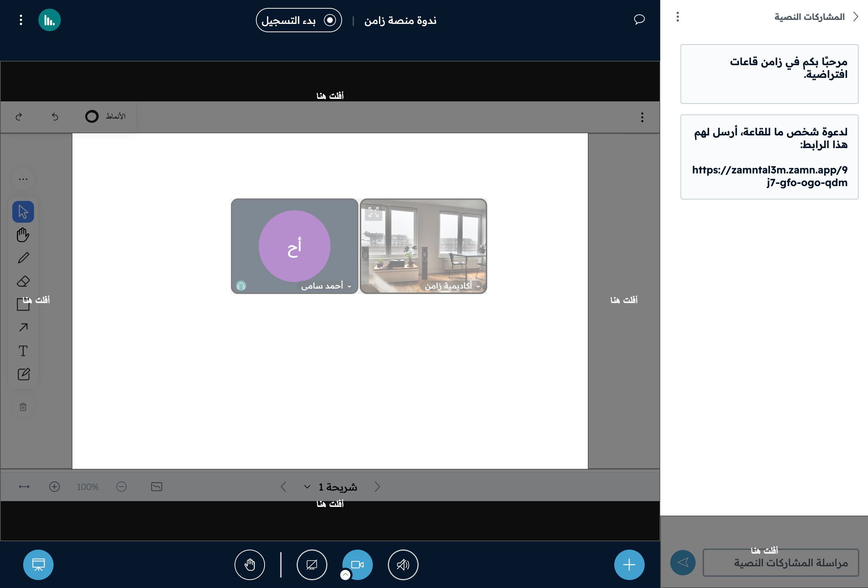Toggle screen sharing button
Viewport: 868px width, 588px height.
tap(312, 564)
